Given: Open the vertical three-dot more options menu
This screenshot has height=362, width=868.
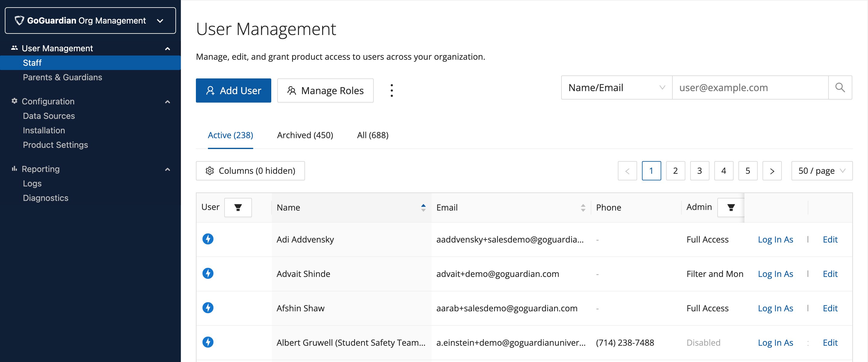Looking at the screenshot, I should 392,91.
